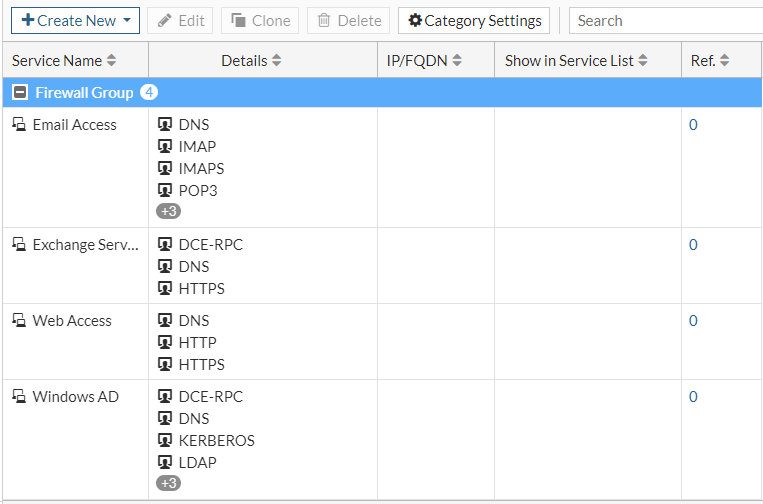Expand the +3 badge under Email Access
The height and width of the screenshot is (504, 763).
point(168,212)
